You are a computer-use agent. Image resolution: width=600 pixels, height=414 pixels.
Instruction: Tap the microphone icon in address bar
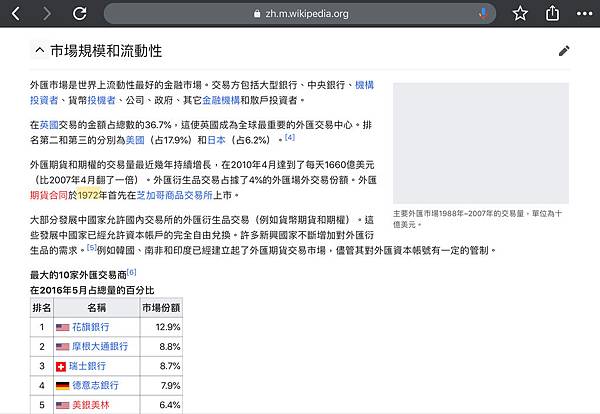483,14
